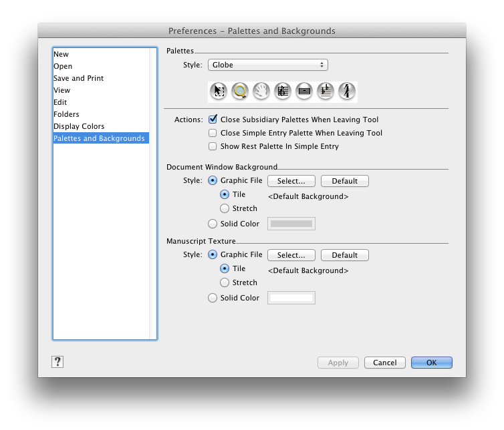Screen dimensions: 504x430
Task: Open the Display Colors preferences category
Action: click(x=101, y=126)
